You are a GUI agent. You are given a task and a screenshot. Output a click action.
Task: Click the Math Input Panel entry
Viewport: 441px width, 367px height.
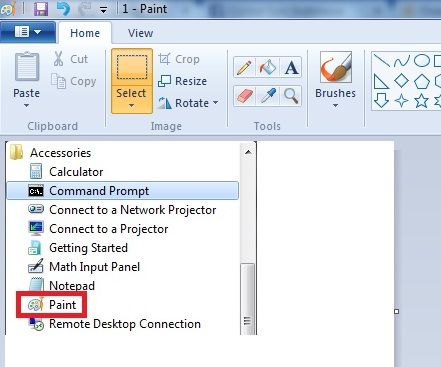point(84,267)
